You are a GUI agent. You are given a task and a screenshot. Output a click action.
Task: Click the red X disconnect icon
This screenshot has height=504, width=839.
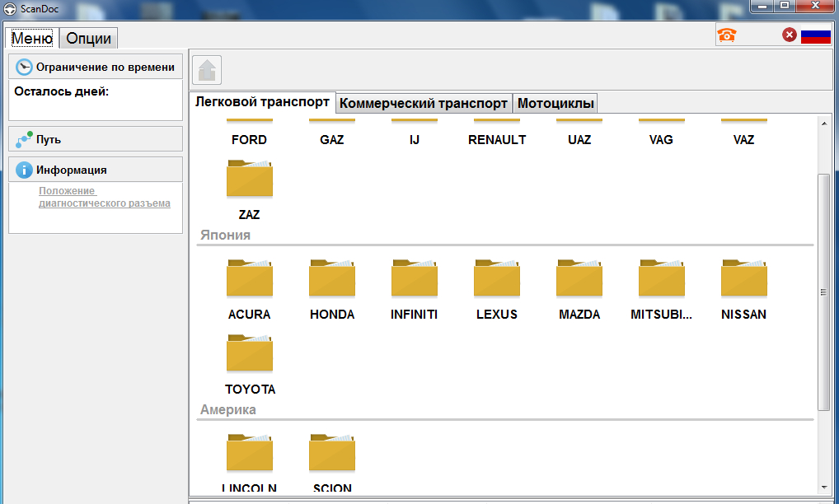point(790,35)
